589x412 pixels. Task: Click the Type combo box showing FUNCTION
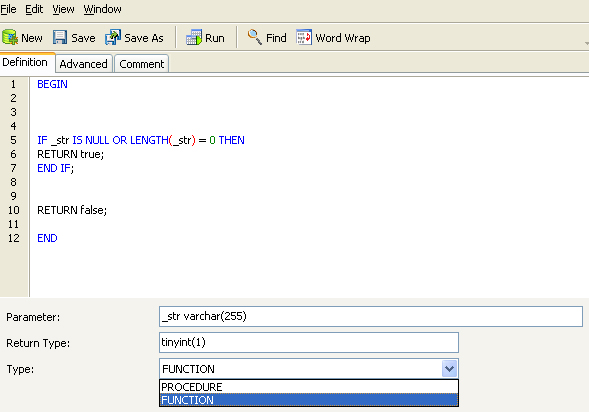[x=308, y=369]
